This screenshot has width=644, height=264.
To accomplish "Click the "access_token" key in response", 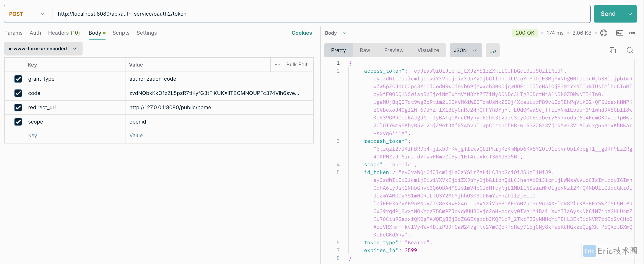I will coord(382,71).
